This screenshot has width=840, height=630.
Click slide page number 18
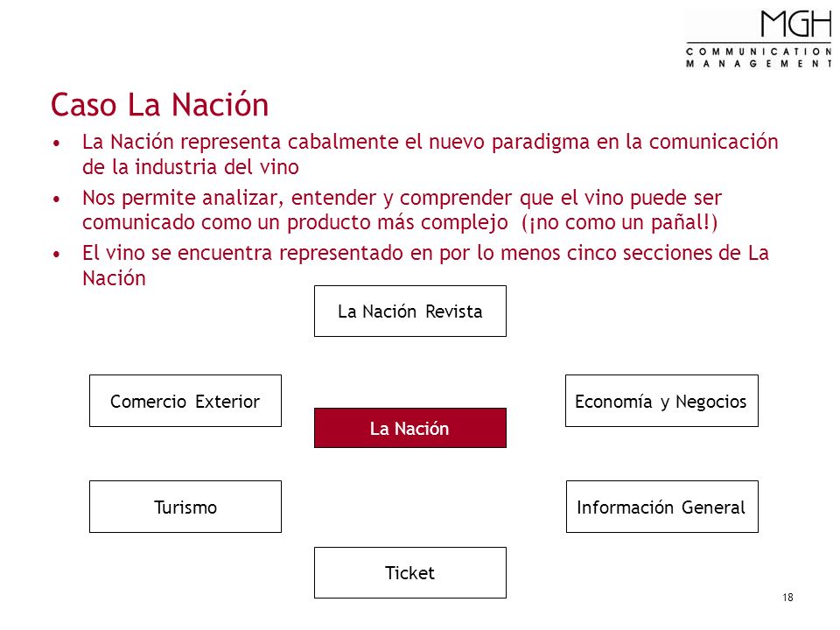787,598
